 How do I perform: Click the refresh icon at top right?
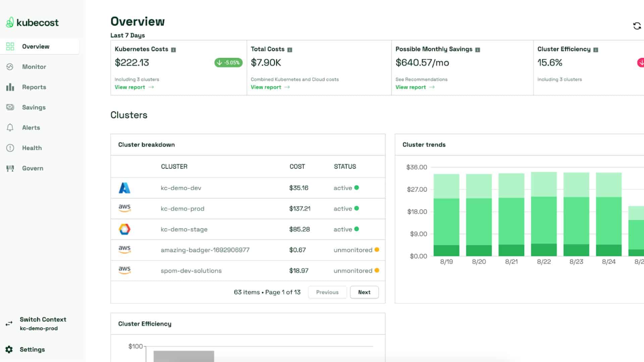tap(637, 26)
